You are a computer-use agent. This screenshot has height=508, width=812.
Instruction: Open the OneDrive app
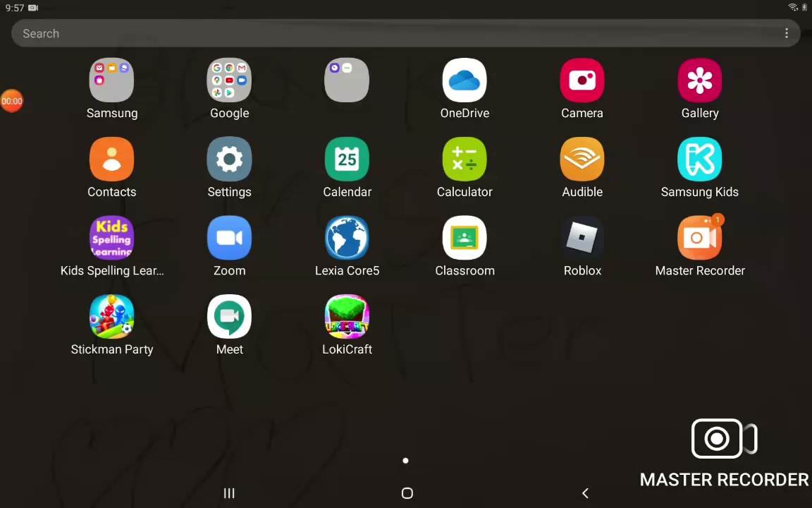point(465,81)
